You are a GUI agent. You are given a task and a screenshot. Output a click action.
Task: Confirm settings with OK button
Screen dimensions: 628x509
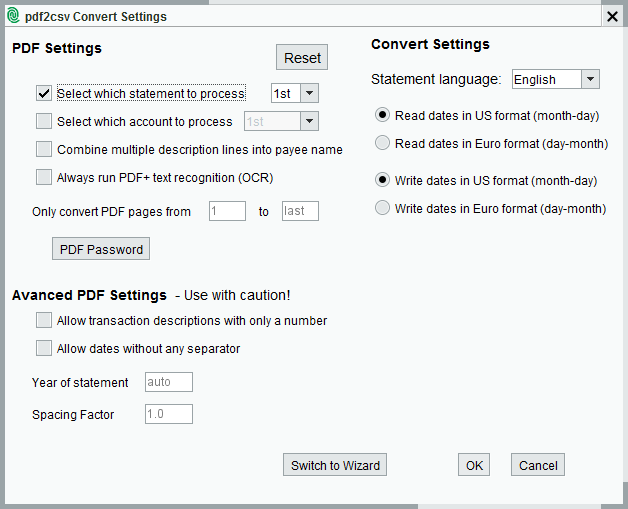pos(474,465)
